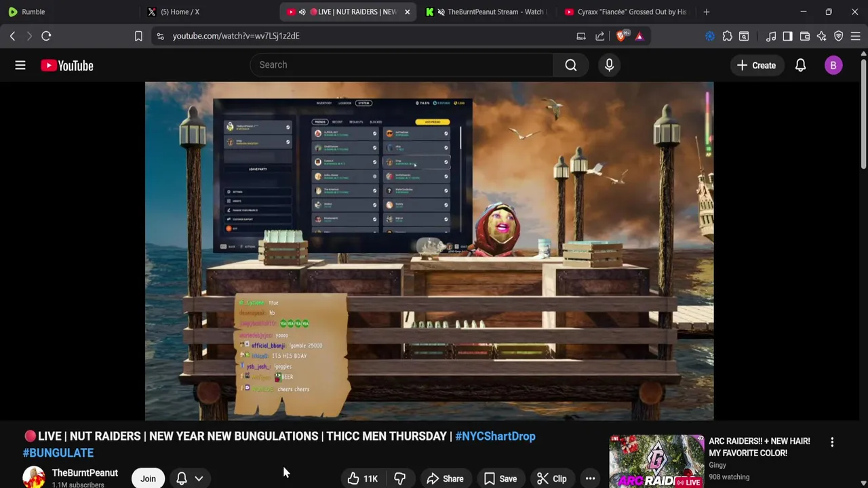This screenshot has width=868, height=488.
Task: Open the extensions puzzle piece menu
Action: [727, 36]
